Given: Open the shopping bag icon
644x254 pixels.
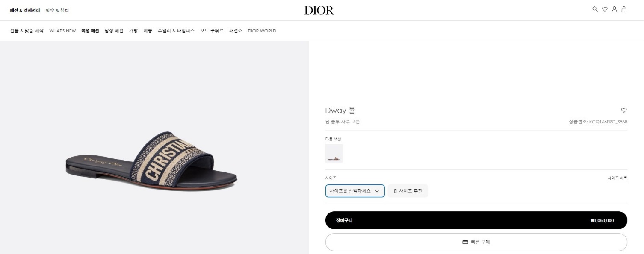Looking at the screenshot, I should pos(624,9).
